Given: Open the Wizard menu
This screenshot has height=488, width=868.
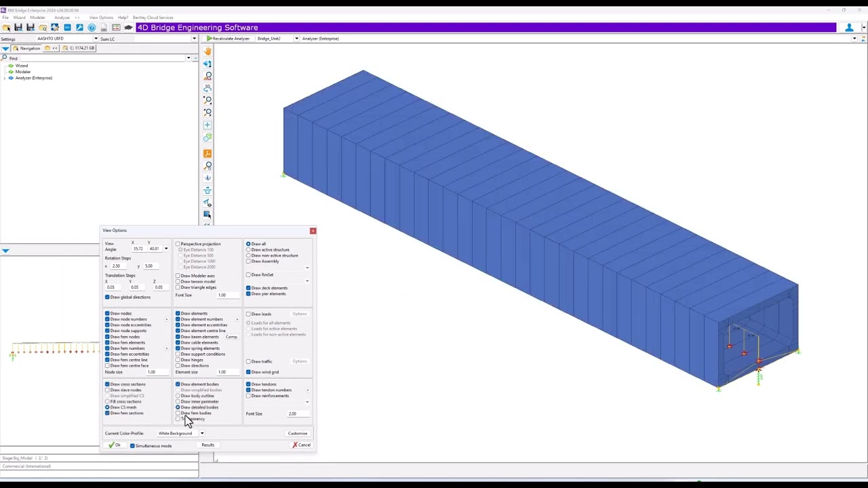Looking at the screenshot, I should (19, 18).
